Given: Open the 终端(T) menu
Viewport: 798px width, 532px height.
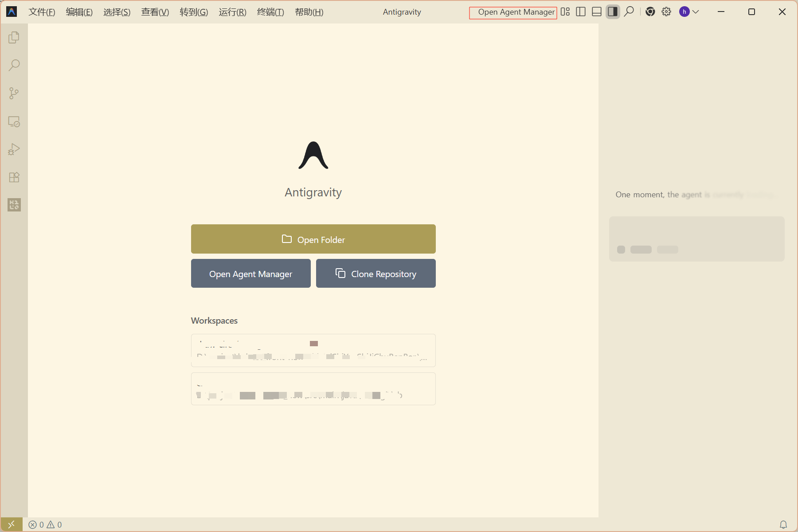Looking at the screenshot, I should coord(270,12).
